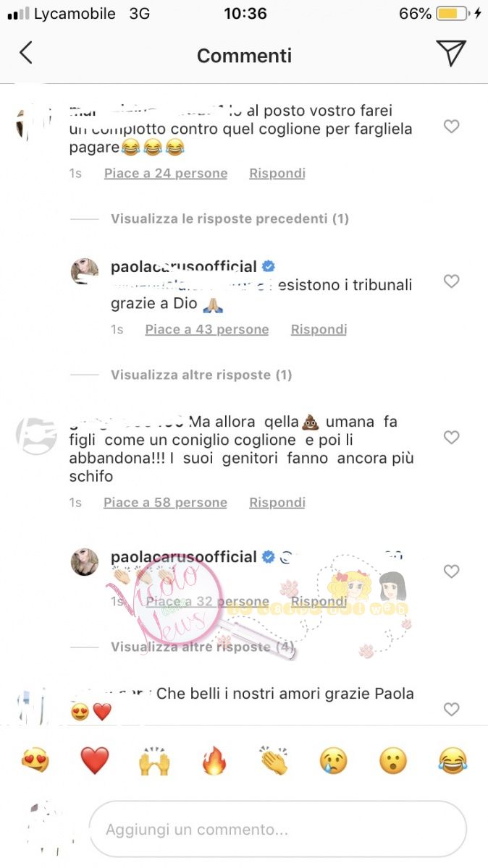Like the 'complotto' comment with heart
Image resolution: width=488 pixels, height=868 pixels.
click(451, 127)
